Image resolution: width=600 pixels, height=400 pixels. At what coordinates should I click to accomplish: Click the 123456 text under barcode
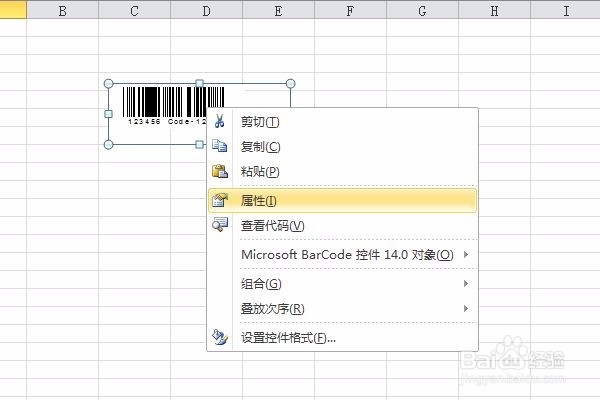click(x=144, y=121)
